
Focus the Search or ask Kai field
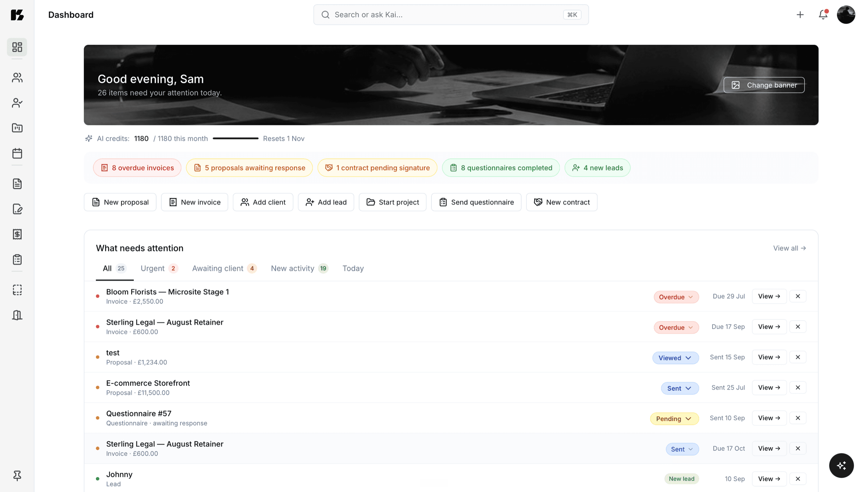(x=451, y=14)
